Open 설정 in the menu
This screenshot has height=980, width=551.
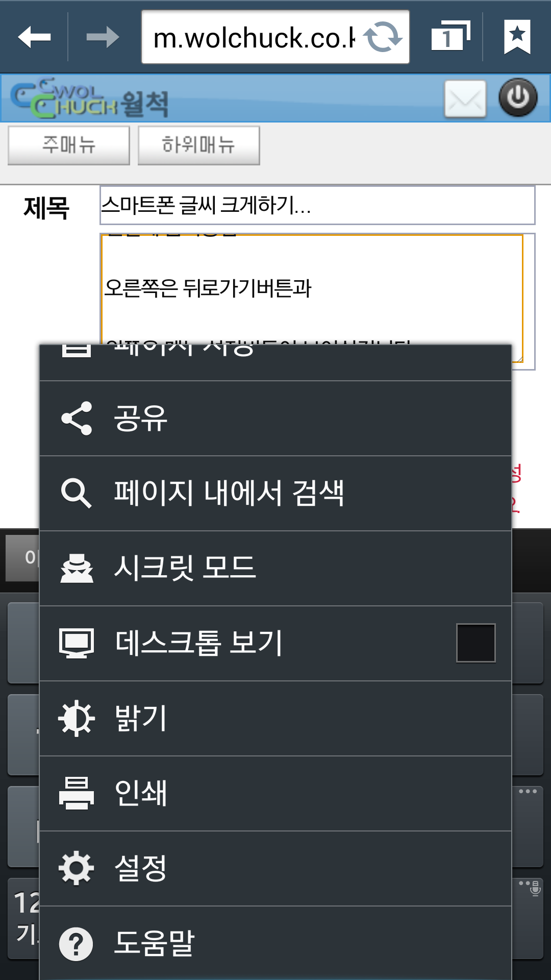(275, 869)
